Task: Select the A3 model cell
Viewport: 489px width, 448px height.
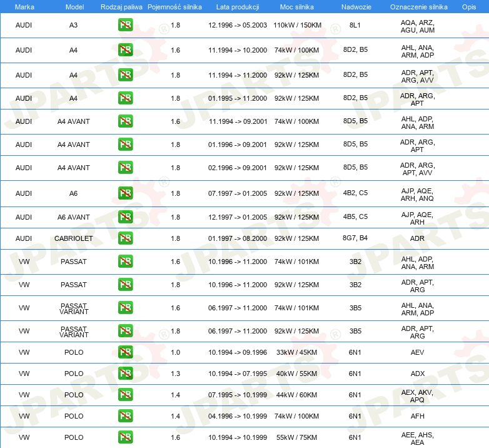Action: coord(73,25)
